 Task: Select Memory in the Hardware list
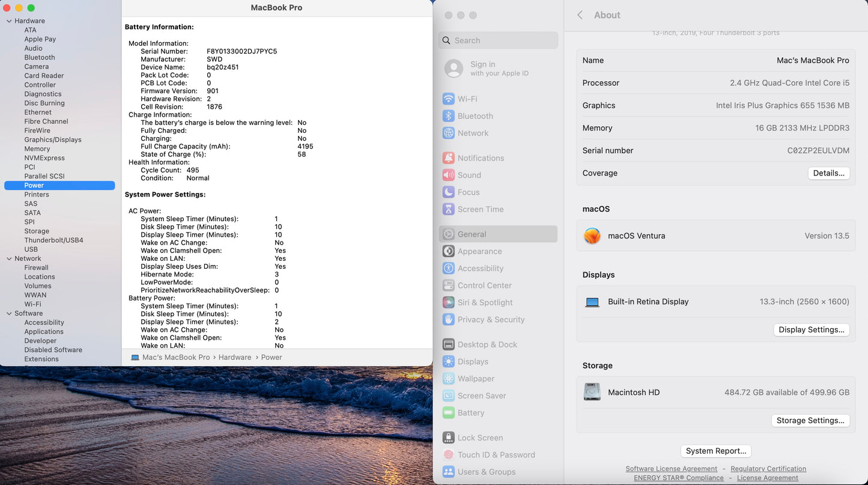click(x=37, y=148)
